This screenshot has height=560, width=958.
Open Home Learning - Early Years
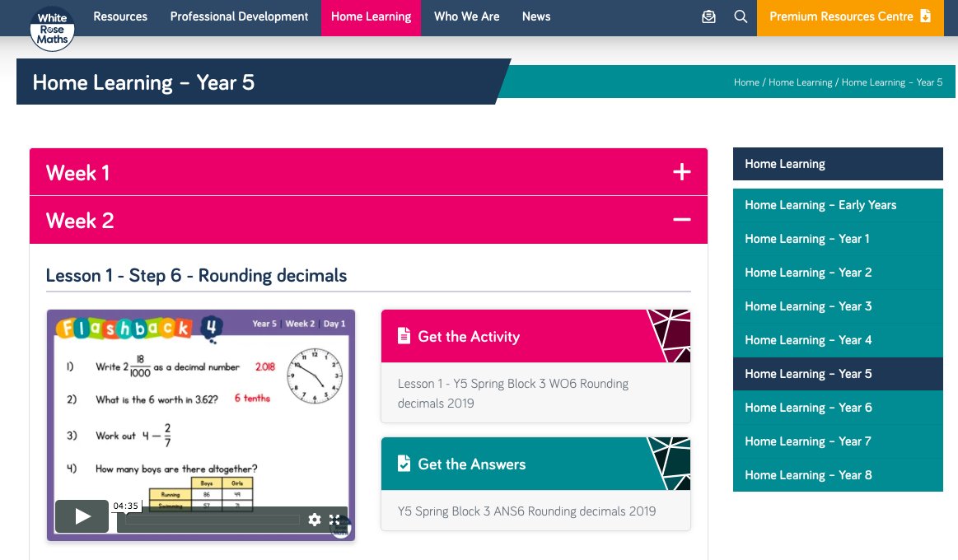coord(838,205)
